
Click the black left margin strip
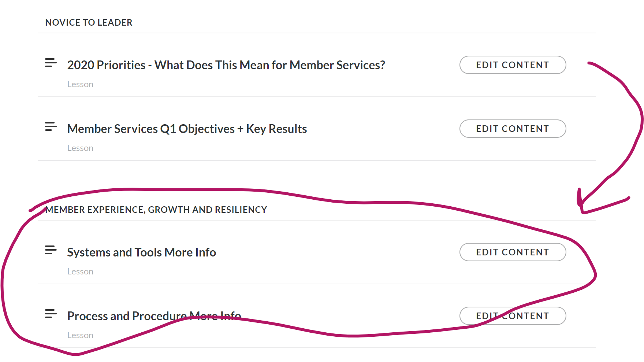point(15,110)
